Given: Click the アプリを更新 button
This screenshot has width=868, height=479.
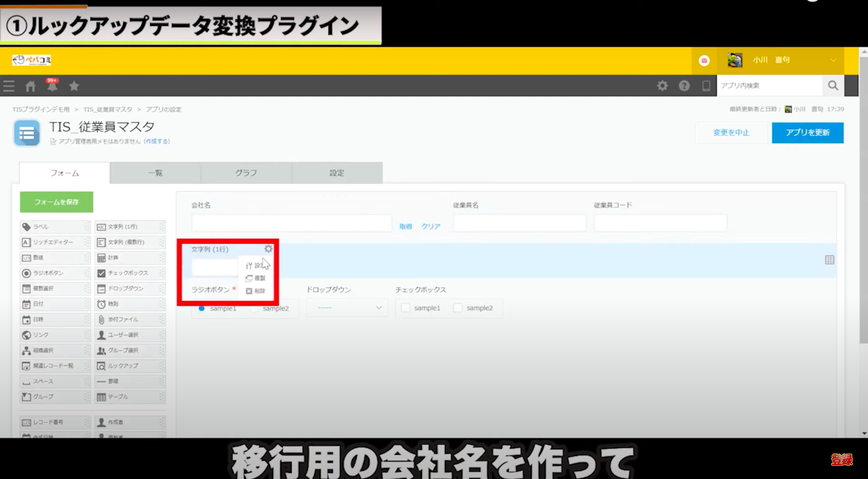Looking at the screenshot, I should 807,133.
